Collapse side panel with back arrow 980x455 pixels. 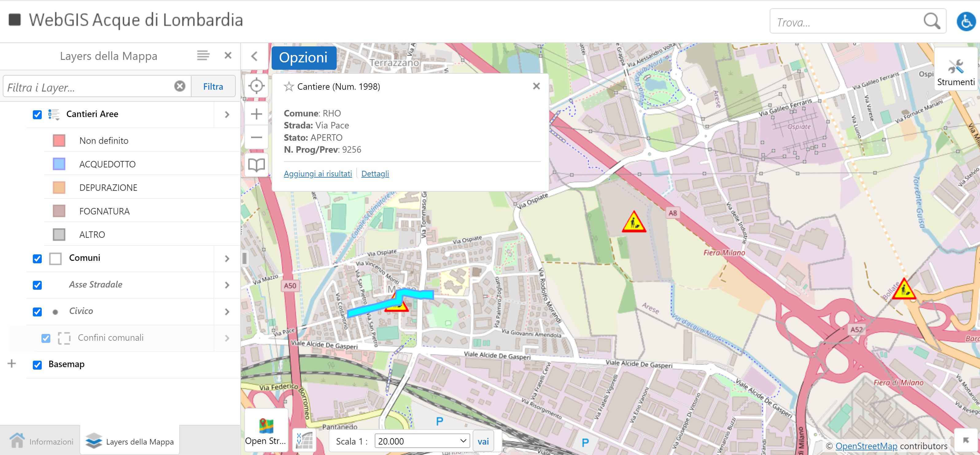pyautogui.click(x=254, y=56)
